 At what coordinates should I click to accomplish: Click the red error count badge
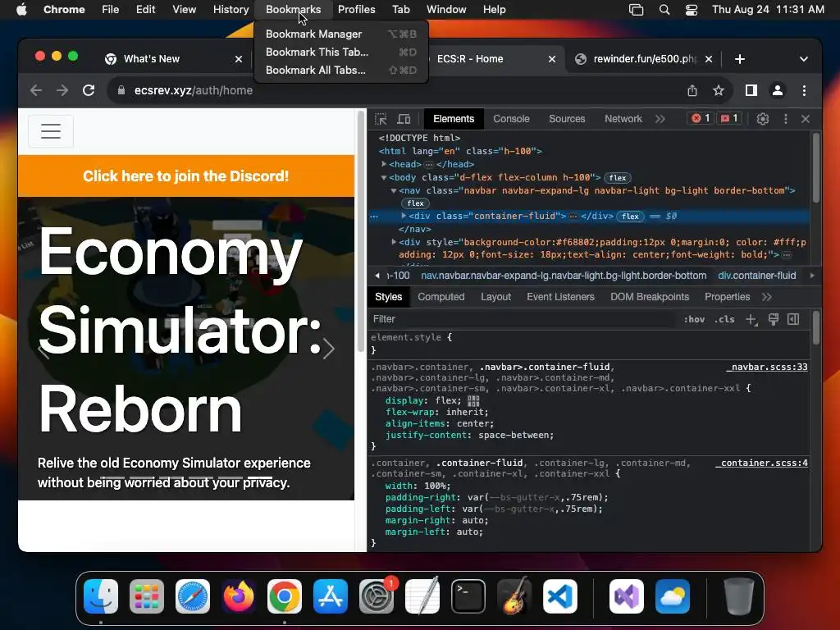tap(701, 118)
